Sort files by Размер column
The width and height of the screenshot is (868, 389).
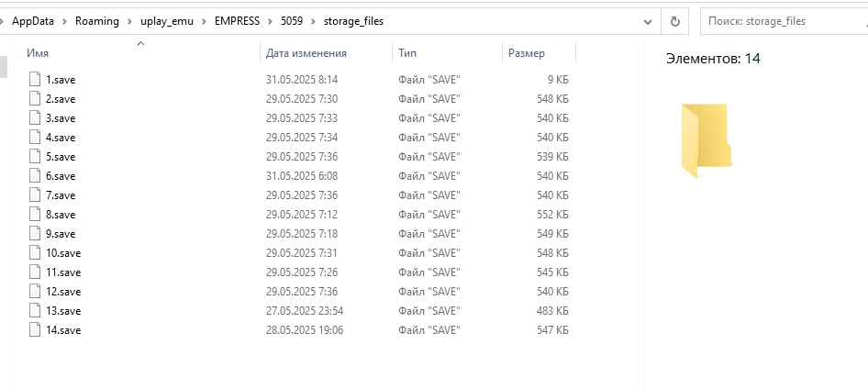click(526, 53)
